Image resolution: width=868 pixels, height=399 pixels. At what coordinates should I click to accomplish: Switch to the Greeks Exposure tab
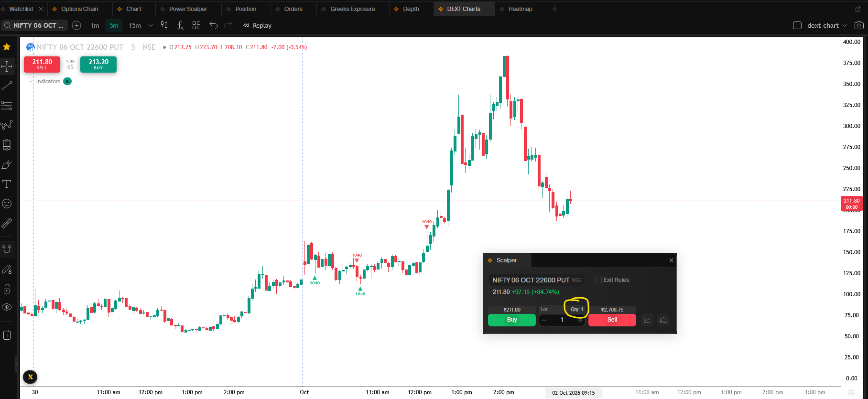(x=353, y=9)
